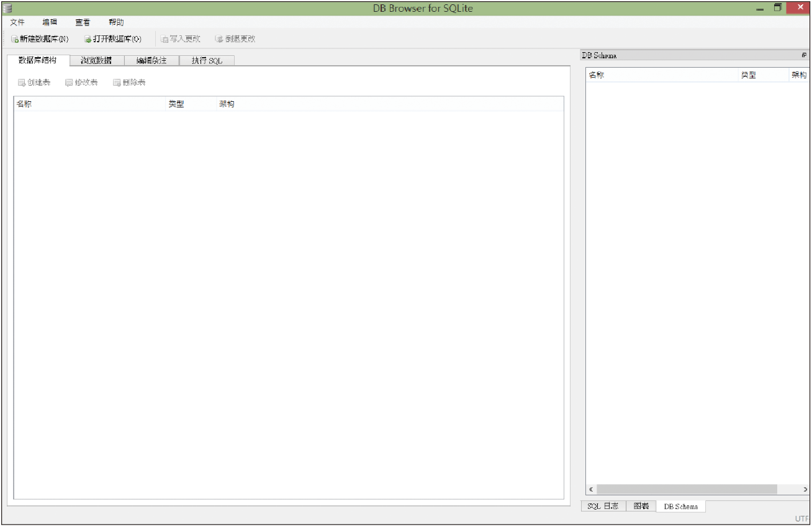Switch to the 图表 (Plot) bottom tab

641,506
